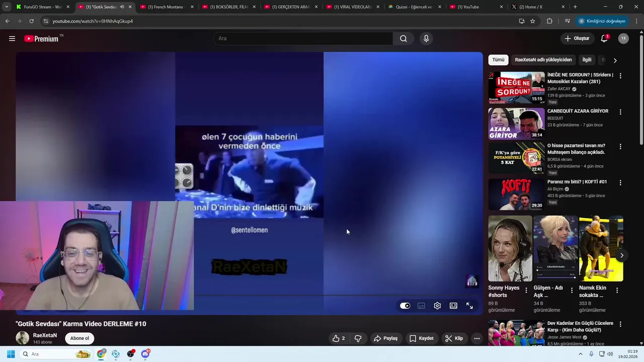Image resolution: width=644 pixels, height=362 pixels.
Task: Open options for Namık Ekin short
Action: (x=617, y=290)
